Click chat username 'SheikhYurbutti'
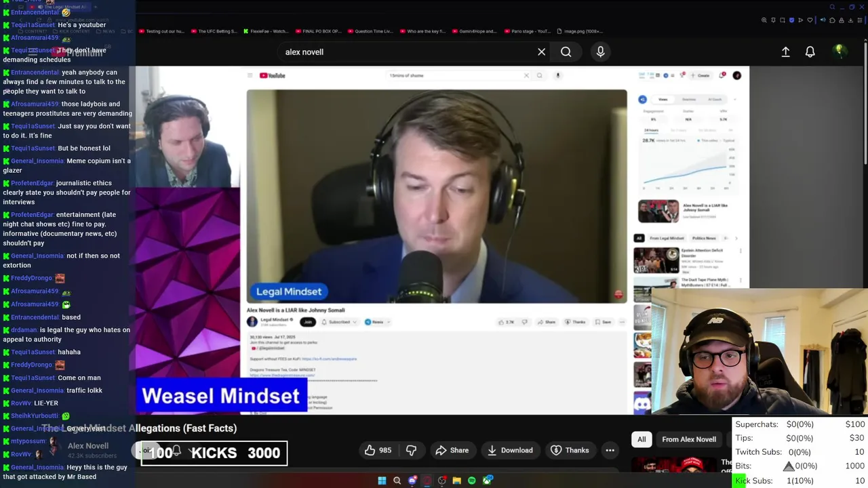The image size is (868, 488). coord(35,416)
